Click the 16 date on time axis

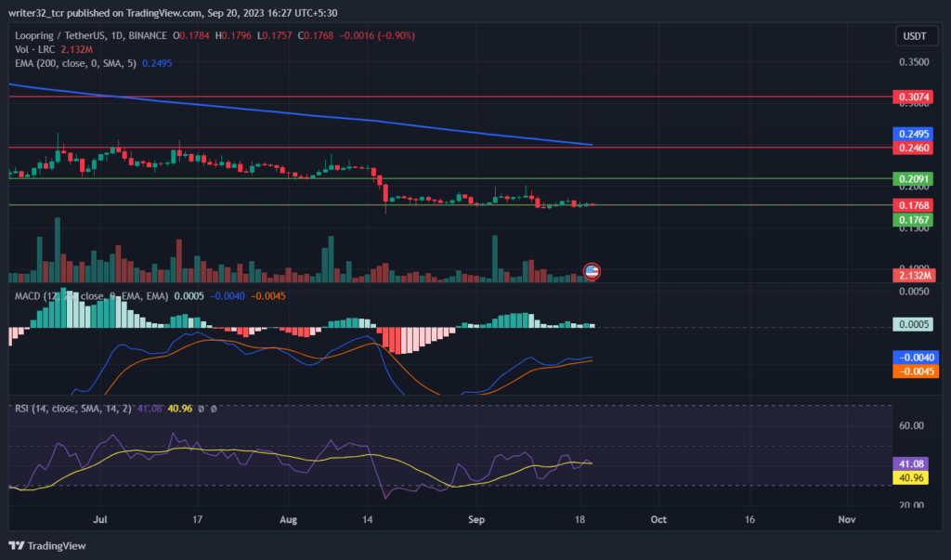click(749, 519)
